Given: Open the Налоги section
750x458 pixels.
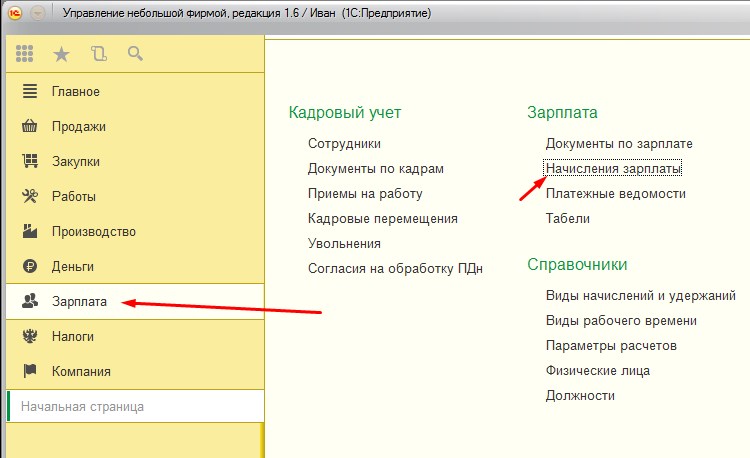Looking at the screenshot, I should coord(73,337).
